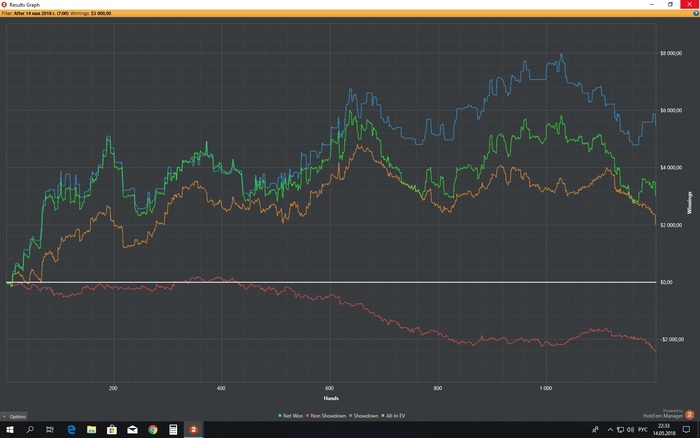Click the 1 000 hands tick label
This screenshot has width=700, height=438.
(546, 388)
